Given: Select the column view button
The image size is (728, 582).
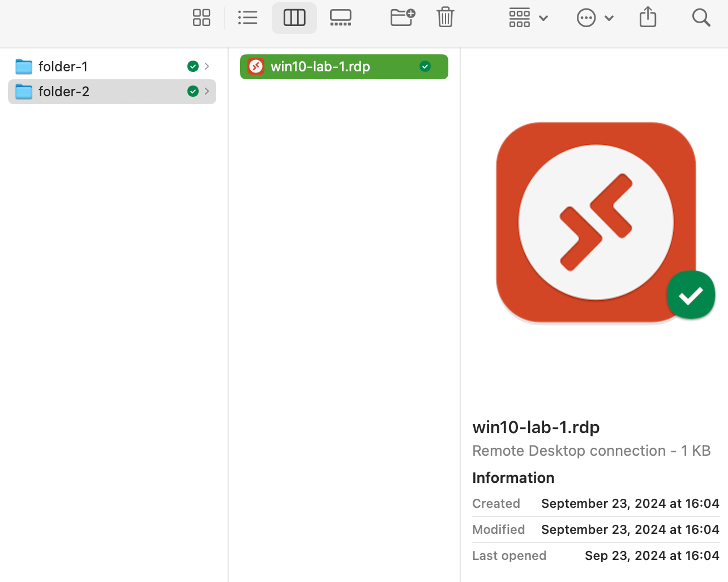Looking at the screenshot, I should pyautogui.click(x=294, y=18).
